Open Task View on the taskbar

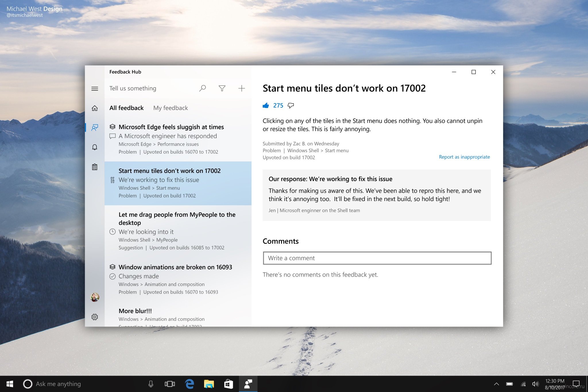170,384
